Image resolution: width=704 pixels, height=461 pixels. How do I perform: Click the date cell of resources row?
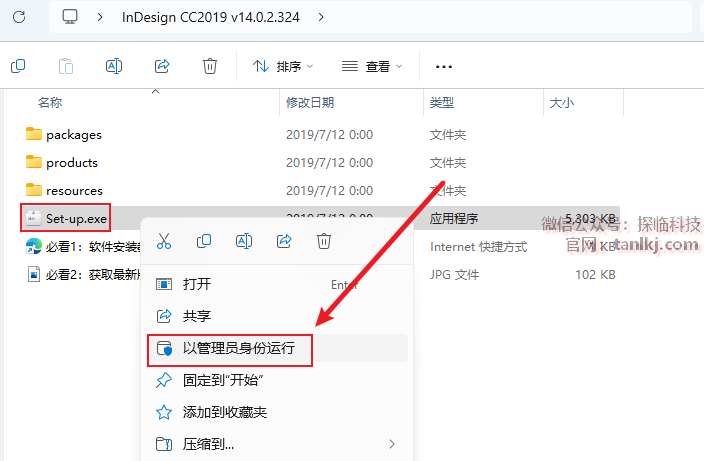[x=330, y=191]
